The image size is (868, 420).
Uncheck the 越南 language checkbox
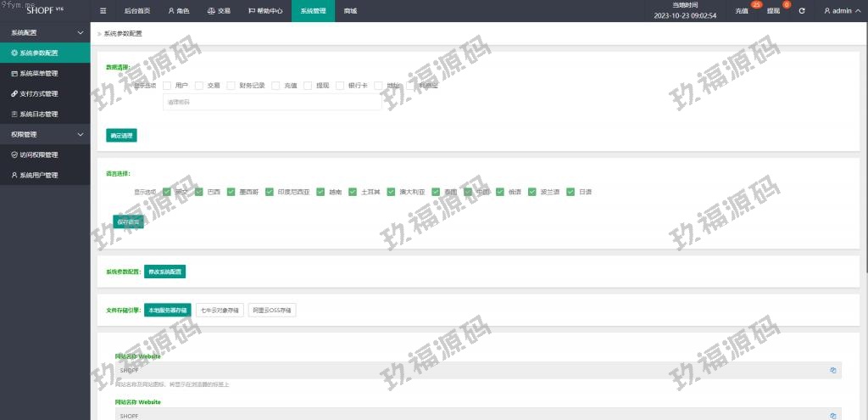point(320,192)
